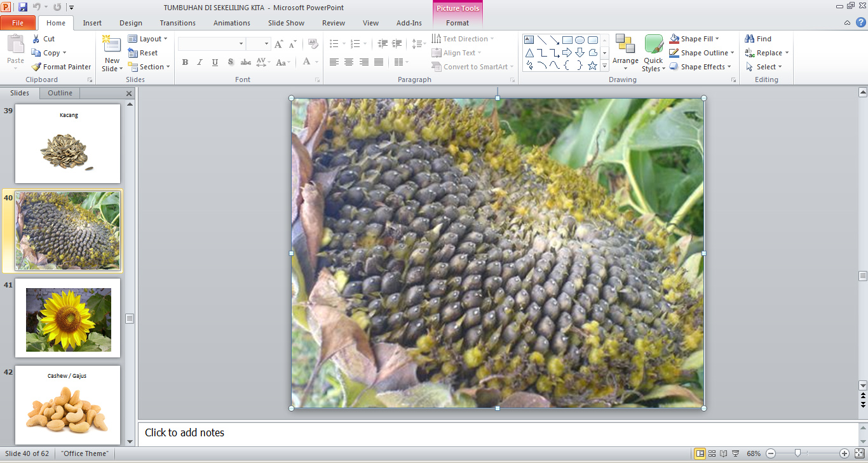
Task: Open the font size combo box
Action: 259,44
